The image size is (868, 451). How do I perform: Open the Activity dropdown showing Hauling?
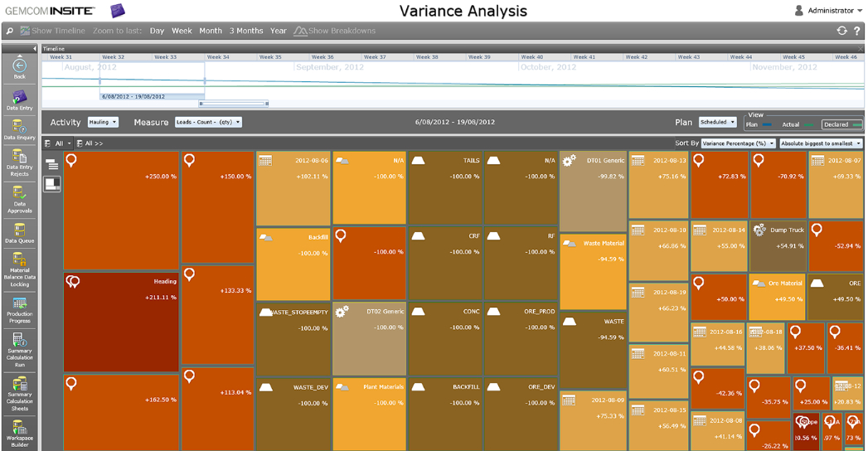103,122
